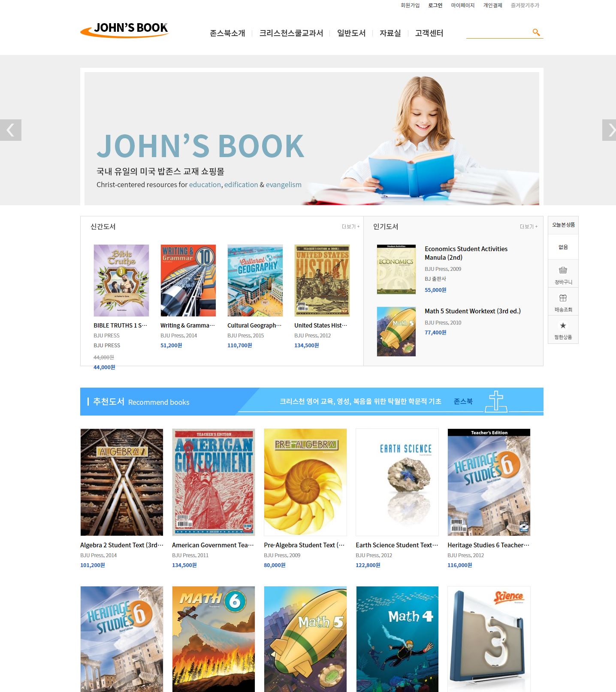Open Bible Truths 1 book cover

click(x=121, y=280)
